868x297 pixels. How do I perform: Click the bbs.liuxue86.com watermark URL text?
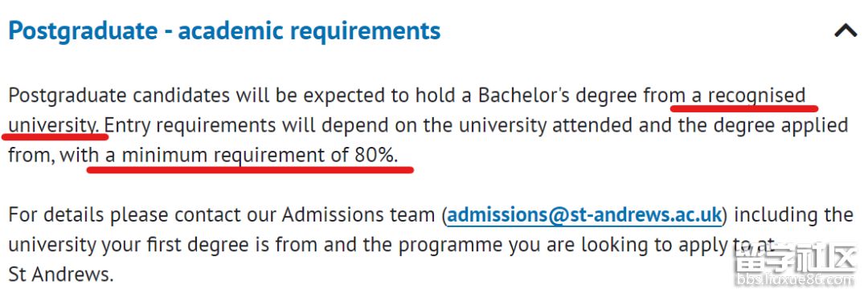coord(796,281)
